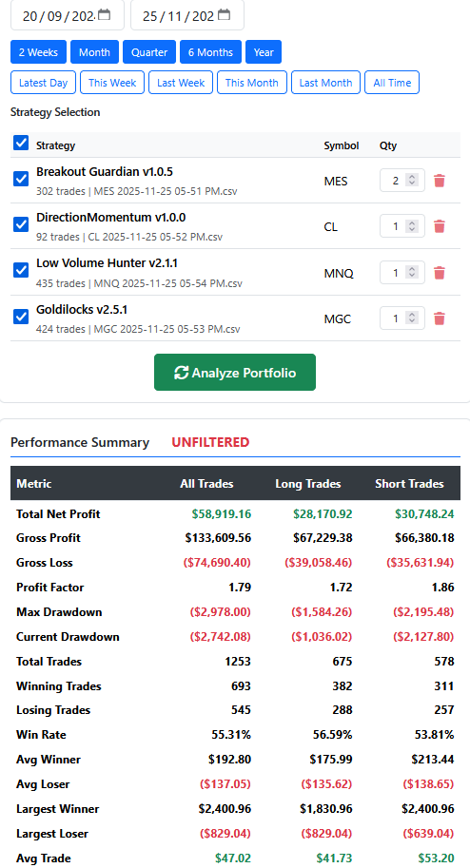Run the Analyze Portfolio button
The width and height of the screenshot is (470, 868).
(235, 373)
